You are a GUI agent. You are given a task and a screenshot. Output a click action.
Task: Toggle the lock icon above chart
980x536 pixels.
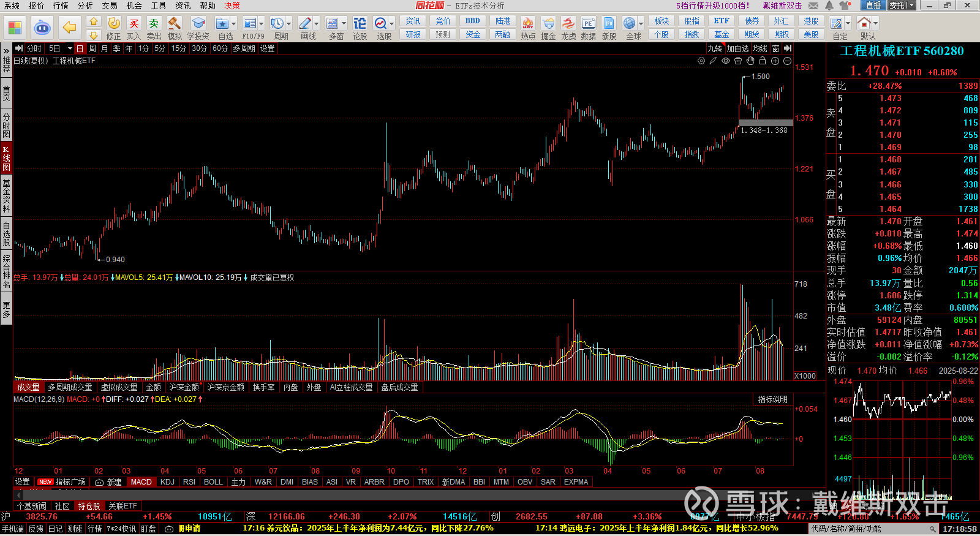click(763, 61)
